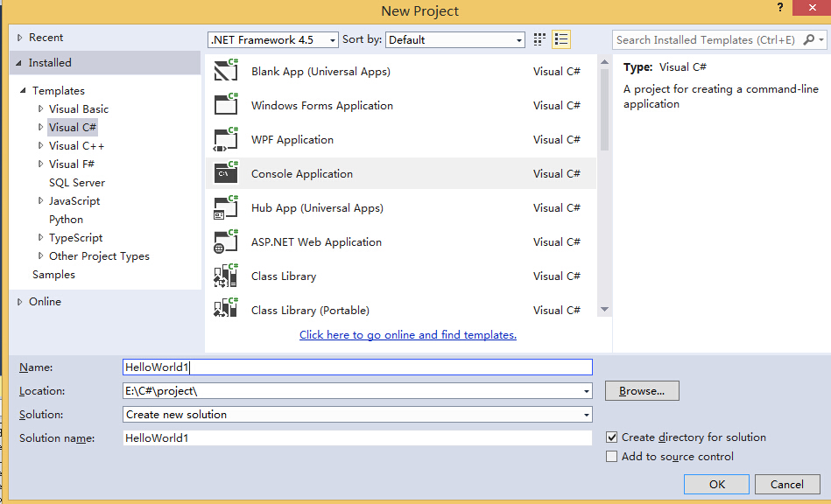Screen dimensions: 831x504
Task: Click the Windows Forms Application template icon
Action: 226,104
